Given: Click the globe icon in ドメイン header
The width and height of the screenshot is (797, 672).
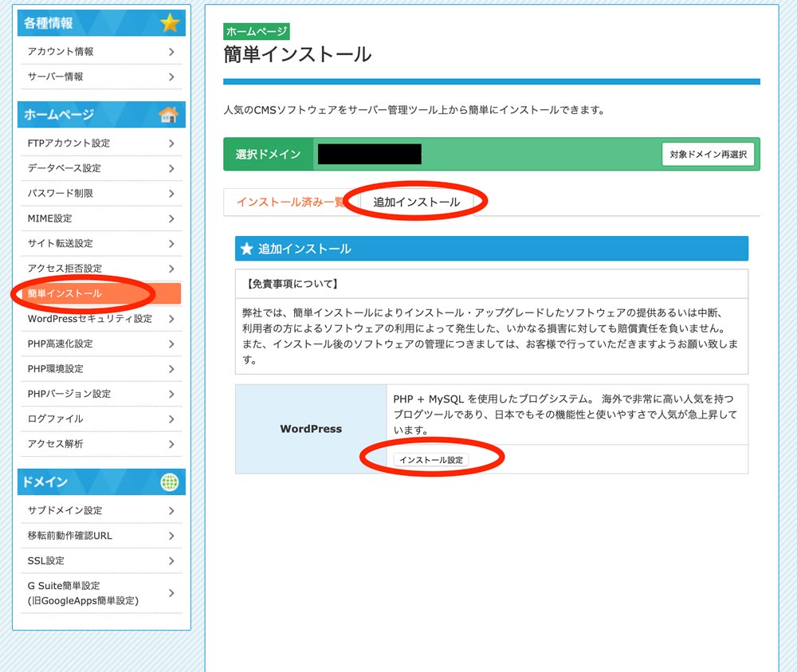Looking at the screenshot, I should coord(169,482).
